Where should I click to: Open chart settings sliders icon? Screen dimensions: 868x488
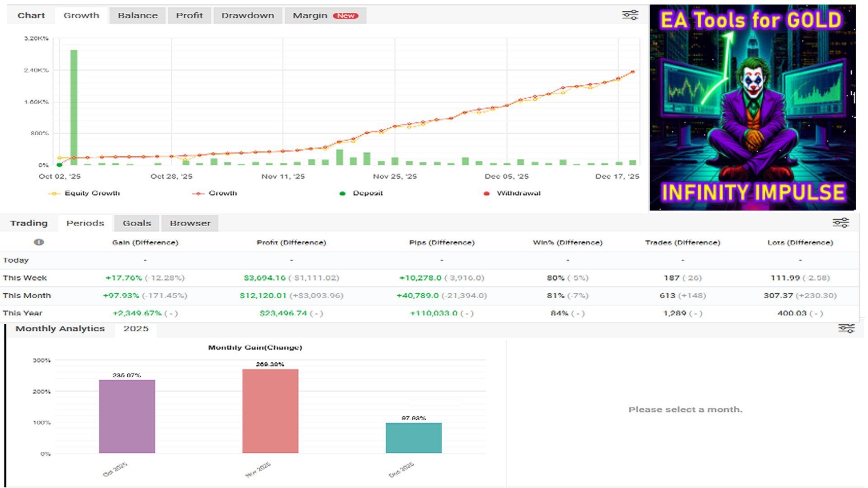630,15
